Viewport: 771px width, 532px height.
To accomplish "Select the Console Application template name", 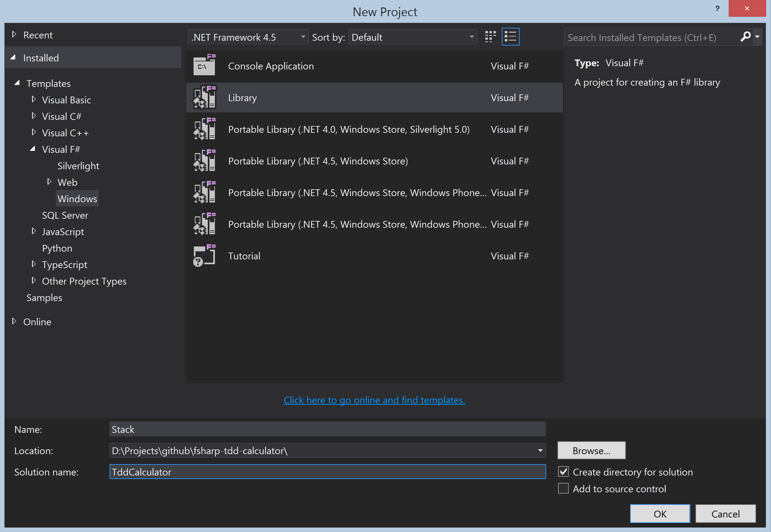I will tap(271, 66).
